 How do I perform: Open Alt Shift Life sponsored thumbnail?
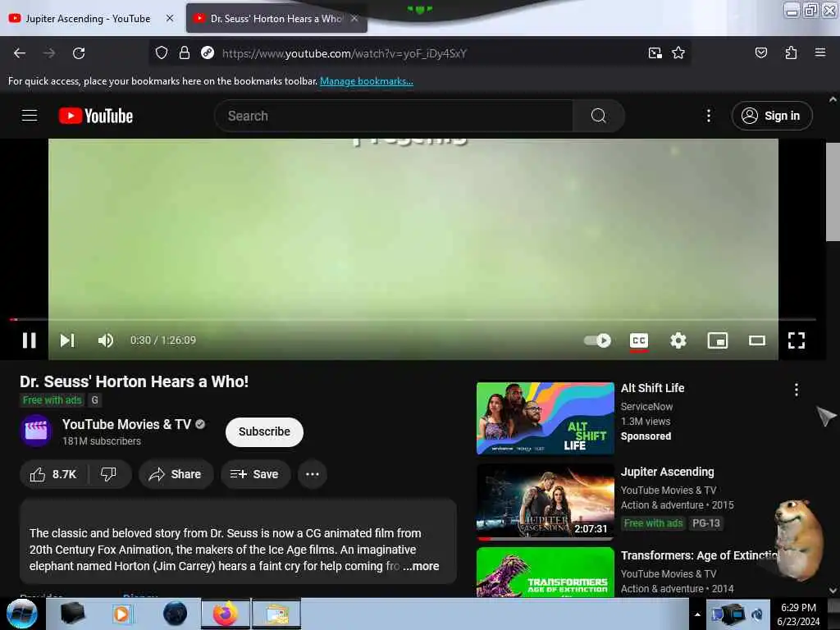545,418
